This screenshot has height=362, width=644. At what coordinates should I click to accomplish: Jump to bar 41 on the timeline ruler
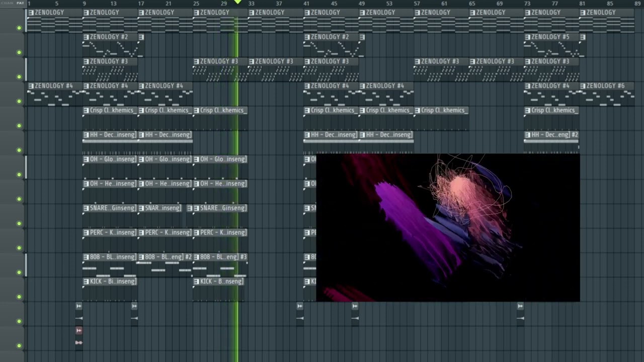306,4
